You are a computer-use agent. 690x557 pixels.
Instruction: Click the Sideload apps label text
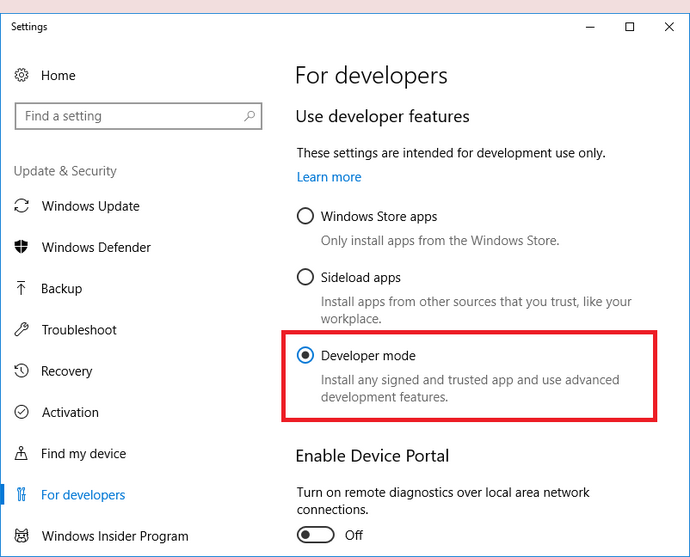pos(360,277)
